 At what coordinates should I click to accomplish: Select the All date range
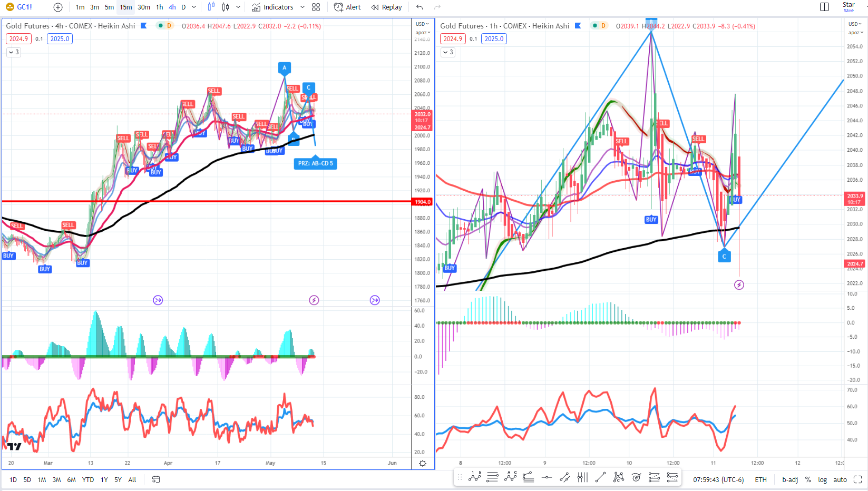132,480
